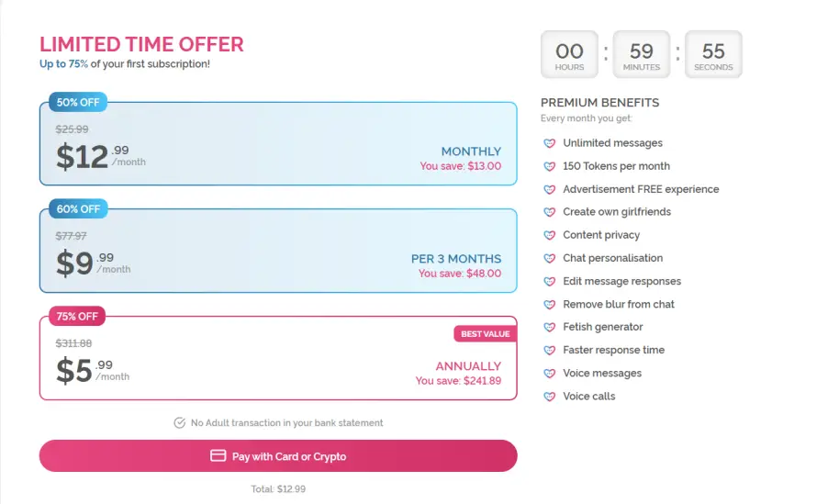Click the 50% OFF badge

coord(78,102)
